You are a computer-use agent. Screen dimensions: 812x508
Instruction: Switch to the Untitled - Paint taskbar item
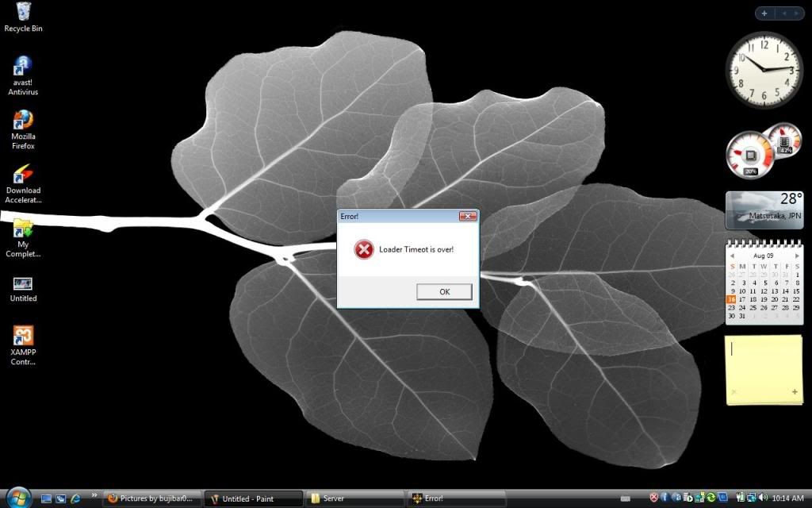(253, 498)
